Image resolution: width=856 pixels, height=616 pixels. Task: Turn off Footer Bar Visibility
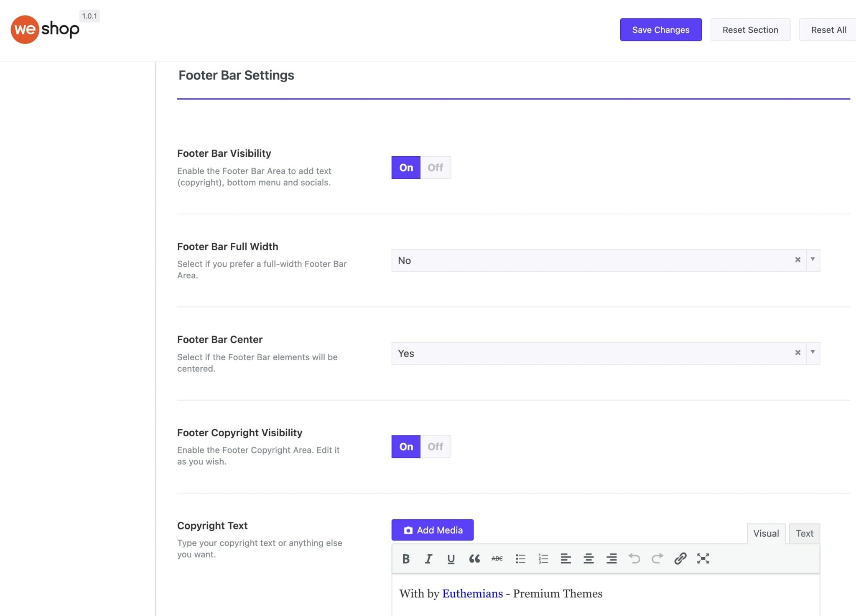(x=435, y=167)
